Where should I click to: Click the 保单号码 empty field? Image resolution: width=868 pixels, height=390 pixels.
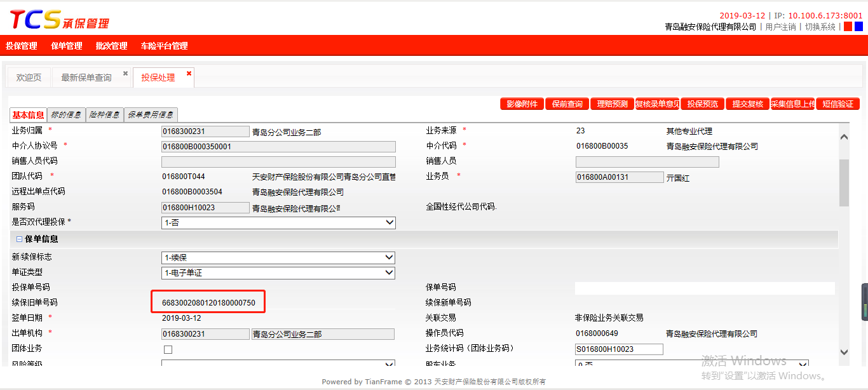point(705,288)
